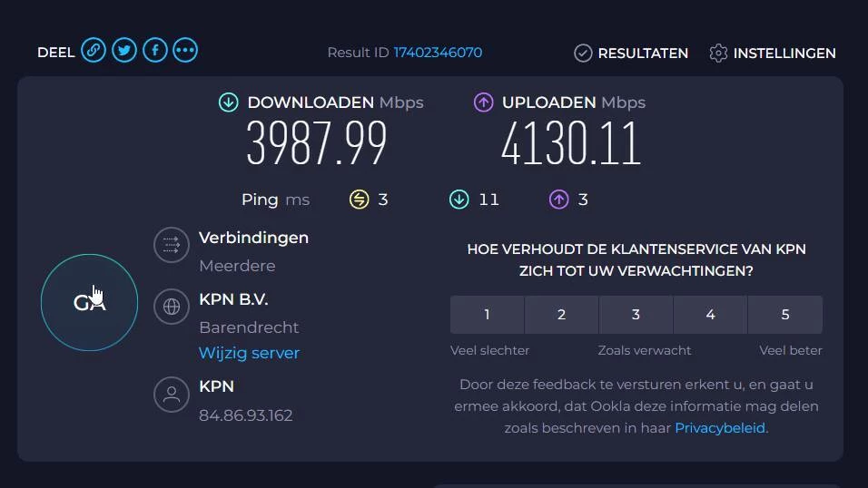
Task: Open Instellingen gear icon
Action: click(x=718, y=54)
